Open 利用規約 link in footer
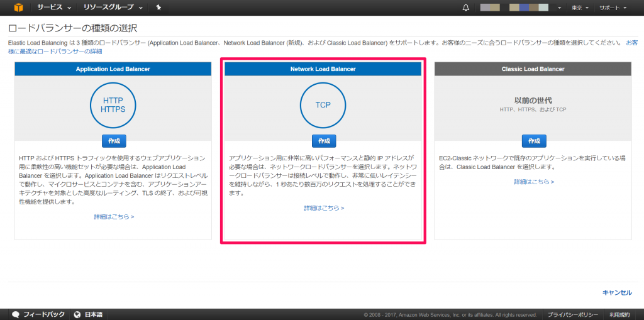The width and height of the screenshot is (644, 320). coord(619,315)
